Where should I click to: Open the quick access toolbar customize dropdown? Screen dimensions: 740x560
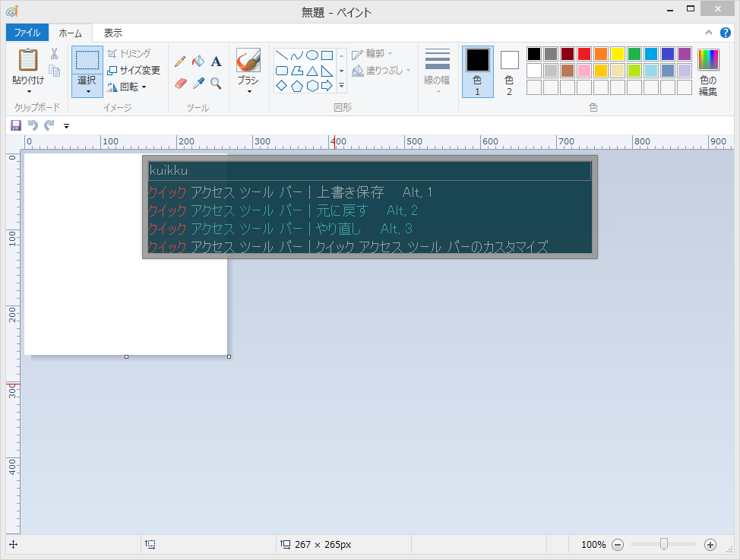[65, 125]
